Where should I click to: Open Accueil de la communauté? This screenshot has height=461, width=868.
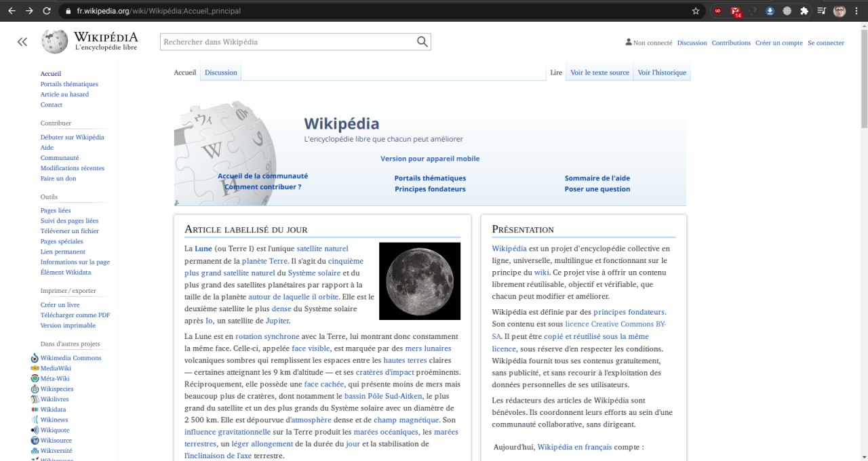coord(262,176)
